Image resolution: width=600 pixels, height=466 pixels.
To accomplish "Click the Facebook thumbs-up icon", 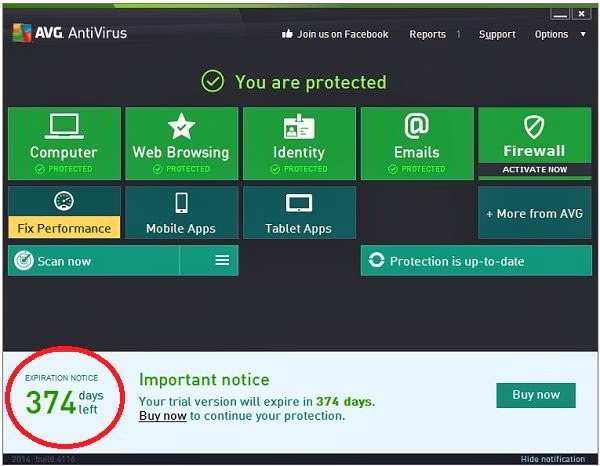I will coord(287,34).
